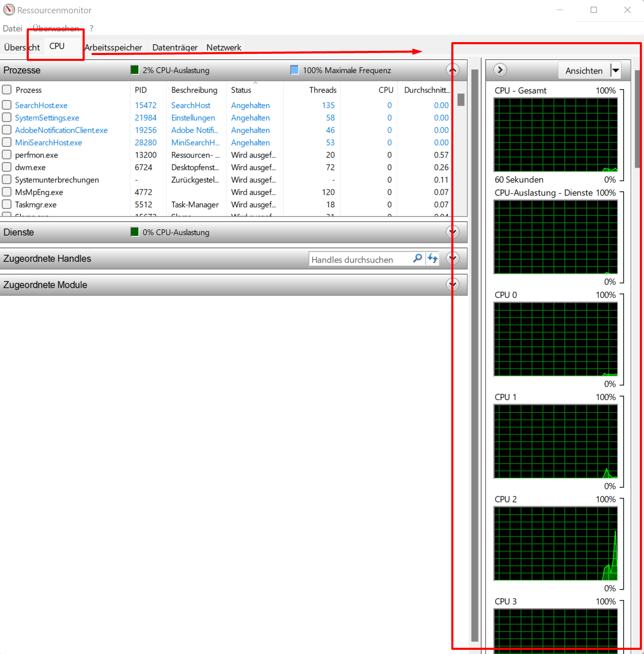
Task: Click into the Handles durchsuchen field
Action: click(361, 259)
